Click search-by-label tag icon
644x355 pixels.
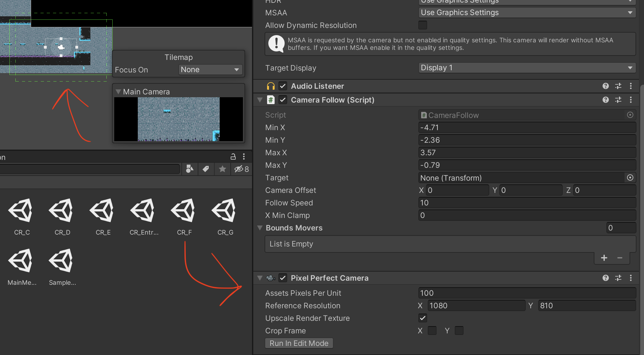(x=206, y=169)
